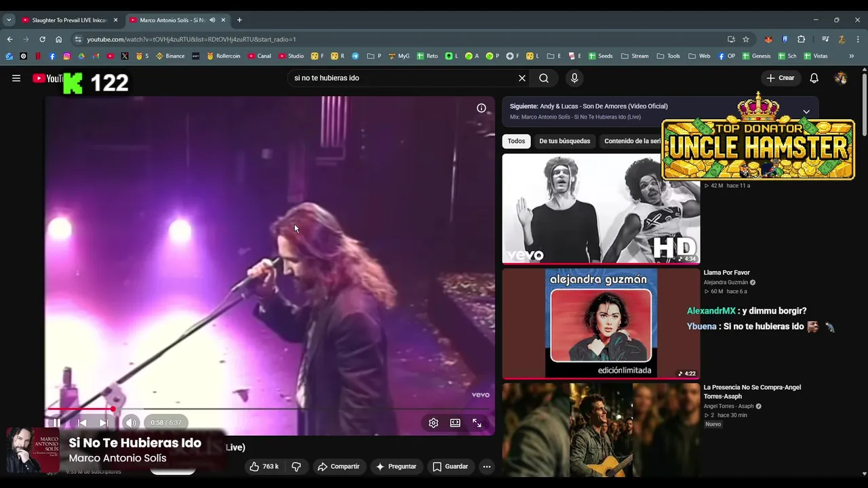Image resolution: width=868 pixels, height=488 pixels.
Task: Reload the current page
Action: click(42, 39)
